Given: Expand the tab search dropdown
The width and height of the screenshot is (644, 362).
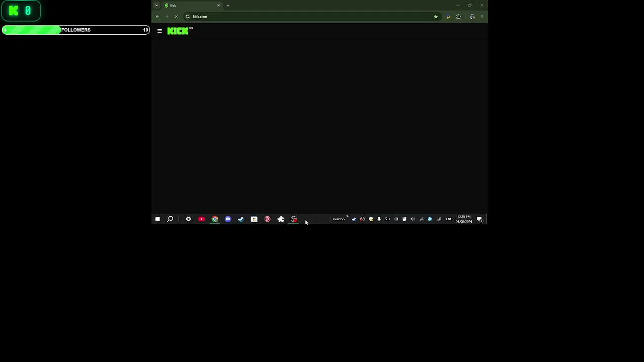Looking at the screenshot, I should click(156, 6).
